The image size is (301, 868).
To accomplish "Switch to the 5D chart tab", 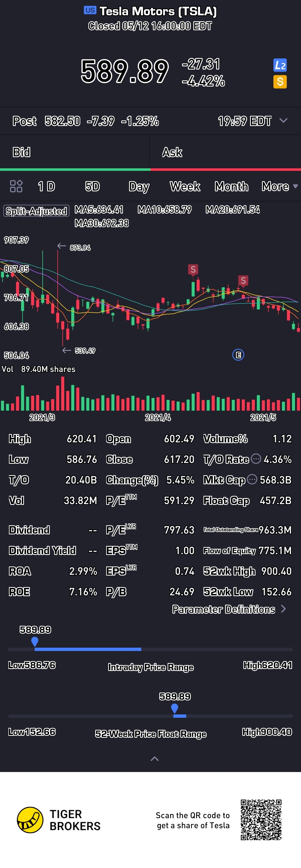I will pos(92,186).
